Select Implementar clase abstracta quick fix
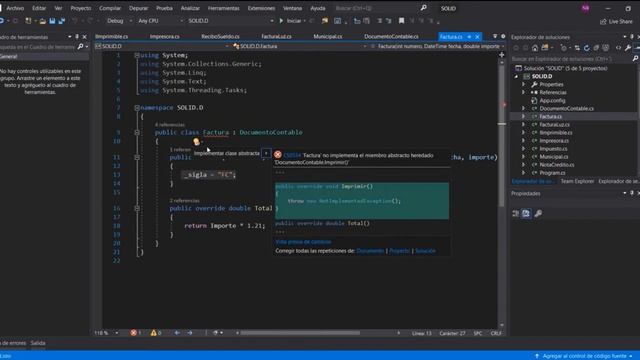The width and height of the screenshot is (640, 360). coord(227,153)
